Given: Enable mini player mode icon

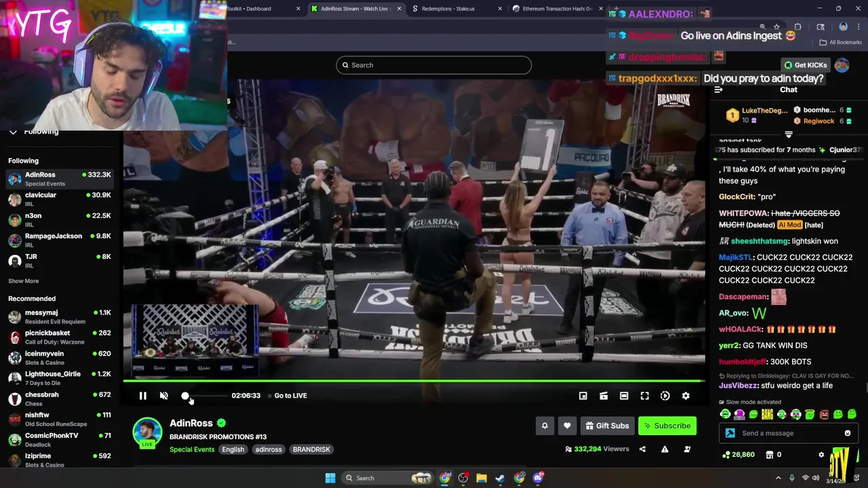Looking at the screenshot, I should (x=583, y=396).
